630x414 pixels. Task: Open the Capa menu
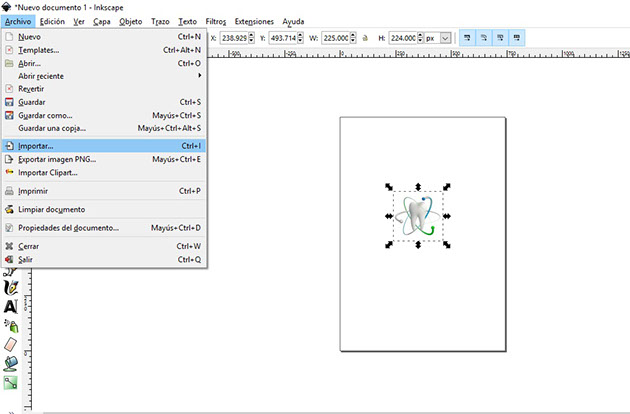102,21
